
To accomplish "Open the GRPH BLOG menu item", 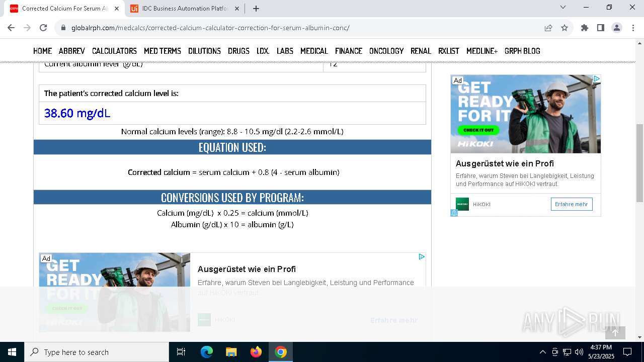I will pyautogui.click(x=522, y=51).
